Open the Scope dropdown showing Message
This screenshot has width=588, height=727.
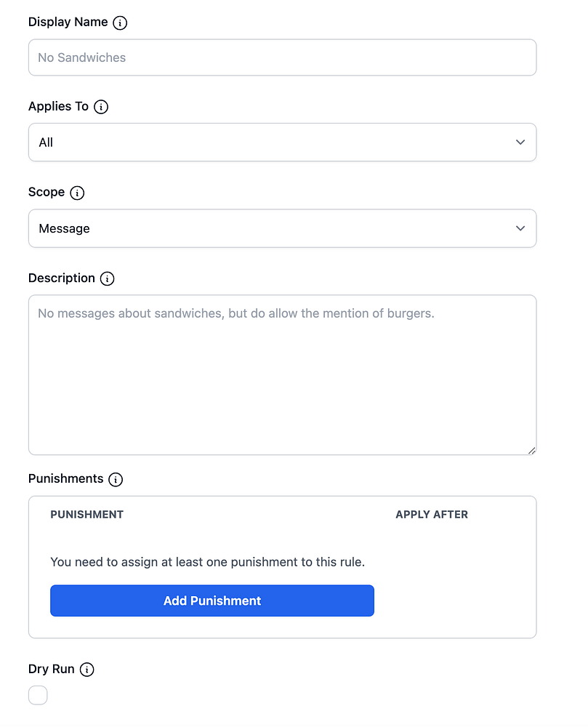click(x=282, y=228)
